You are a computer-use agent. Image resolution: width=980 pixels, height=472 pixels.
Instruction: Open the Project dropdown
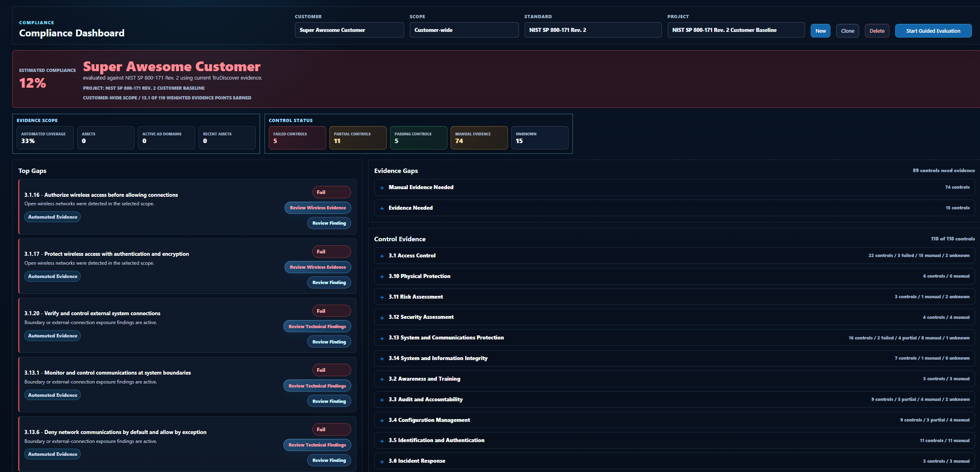click(x=736, y=30)
